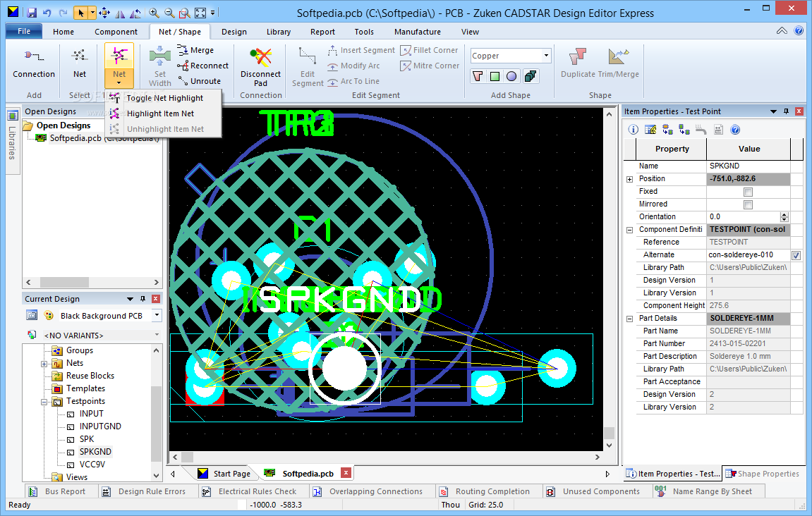
Task: Zoom out of the design
Action: (x=169, y=13)
